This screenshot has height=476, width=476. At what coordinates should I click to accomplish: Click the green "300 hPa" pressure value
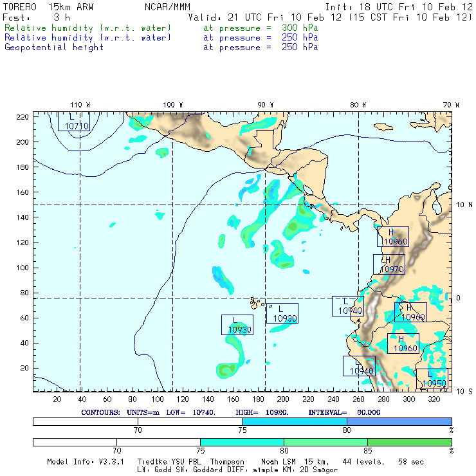(x=300, y=28)
